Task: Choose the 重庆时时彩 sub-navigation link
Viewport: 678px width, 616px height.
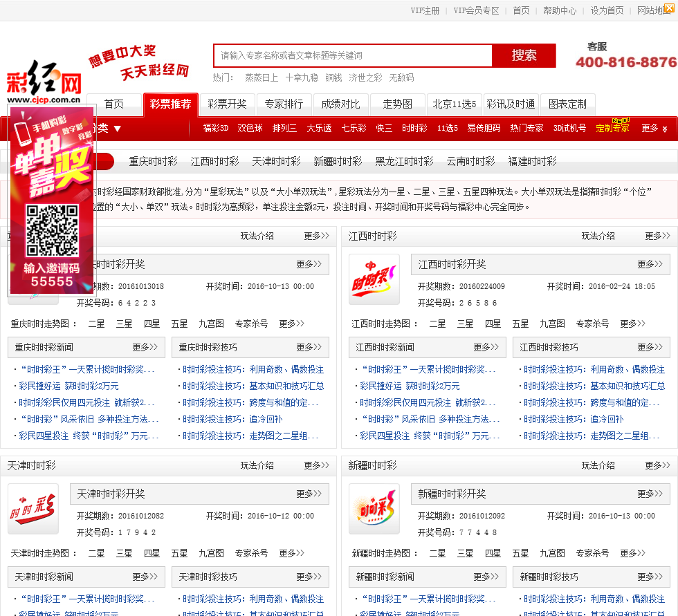Action: point(153,162)
